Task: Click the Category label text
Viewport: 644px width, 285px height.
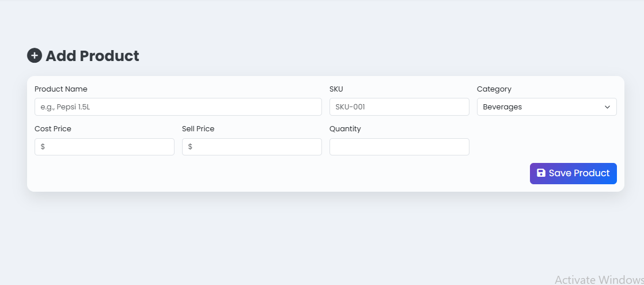Action: pos(494,89)
